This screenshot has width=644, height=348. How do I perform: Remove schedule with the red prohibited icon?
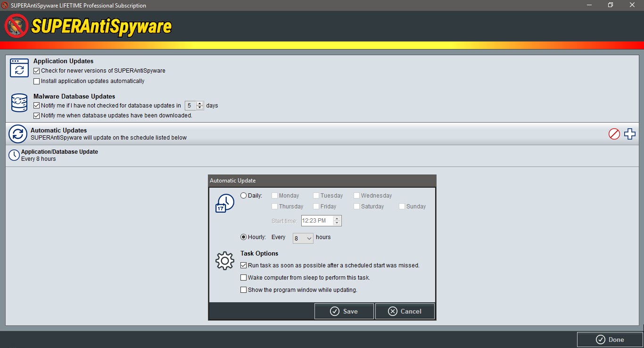pos(614,134)
